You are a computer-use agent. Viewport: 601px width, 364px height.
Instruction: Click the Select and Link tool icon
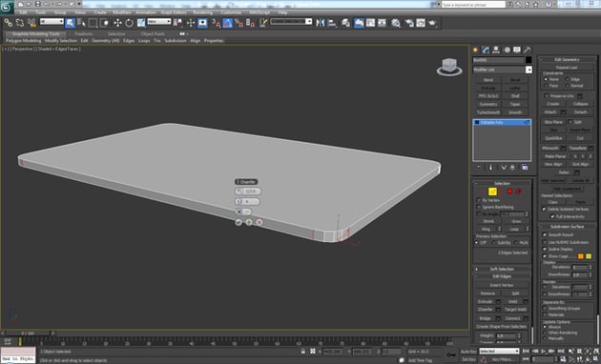point(8,23)
